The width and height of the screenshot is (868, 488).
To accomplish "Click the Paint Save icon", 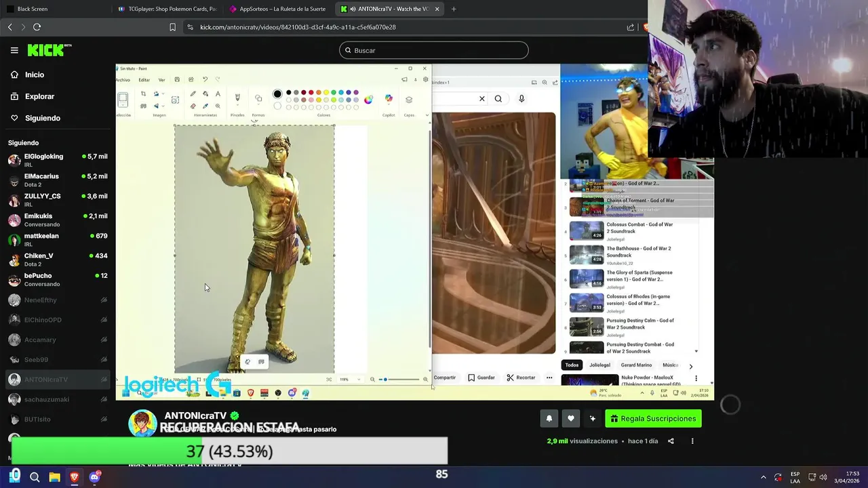I will (x=177, y=79).
